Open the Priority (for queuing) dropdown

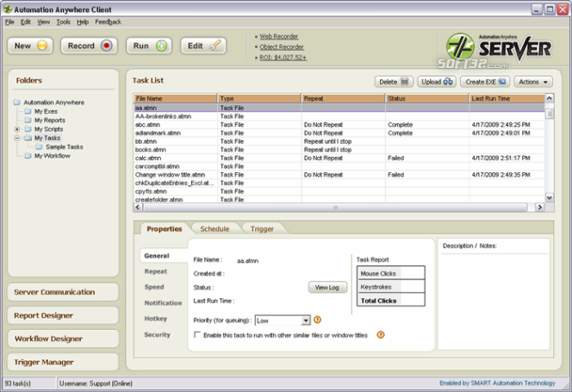pos(283,320)
